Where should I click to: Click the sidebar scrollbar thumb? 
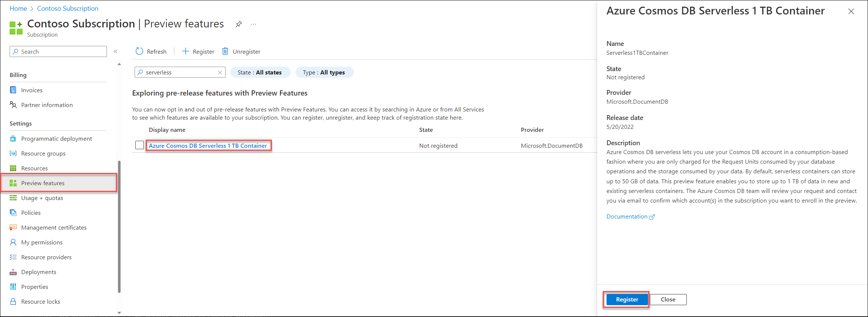(x=119, y=227)
